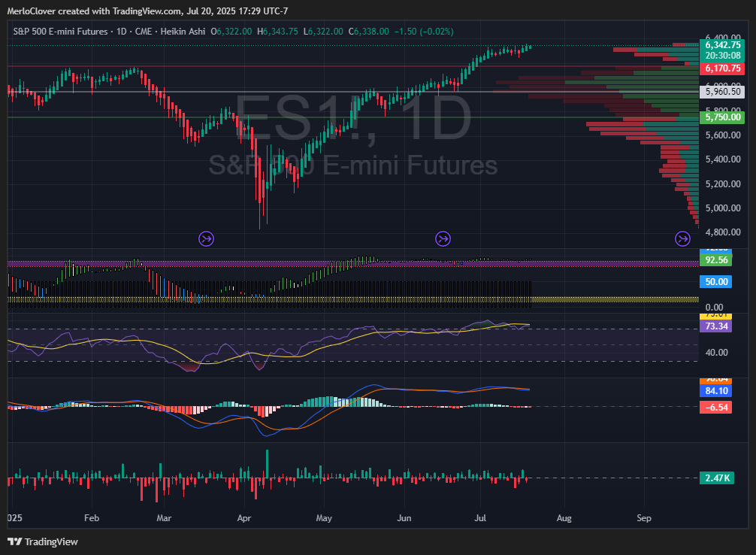Click the change value −1.50 (−0.02%)
This screenshot has height=555, width=756.
424,32
